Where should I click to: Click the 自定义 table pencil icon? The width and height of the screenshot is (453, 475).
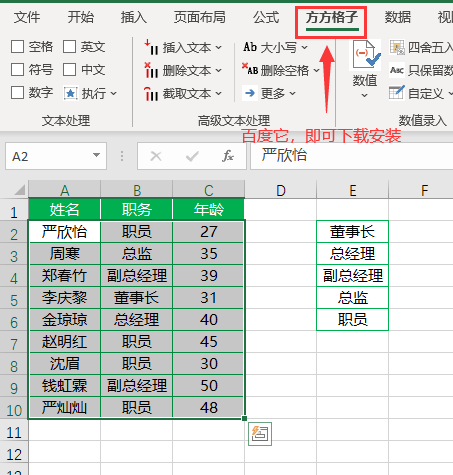397,93
